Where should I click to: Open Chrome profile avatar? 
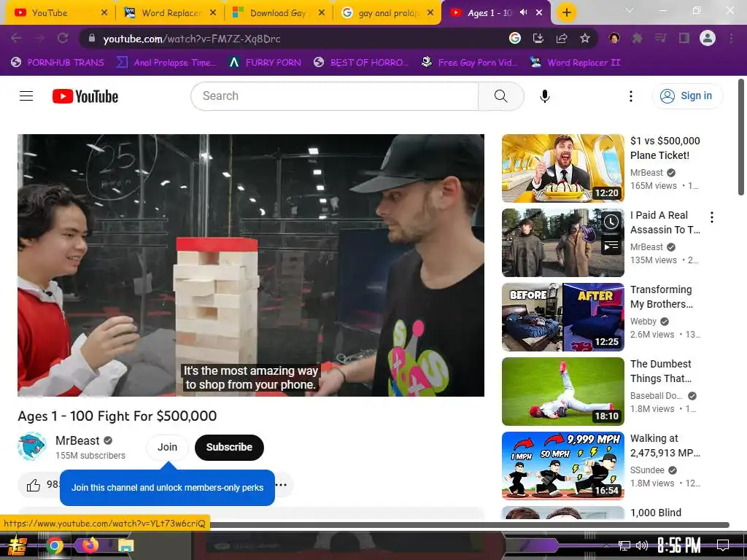708,38
